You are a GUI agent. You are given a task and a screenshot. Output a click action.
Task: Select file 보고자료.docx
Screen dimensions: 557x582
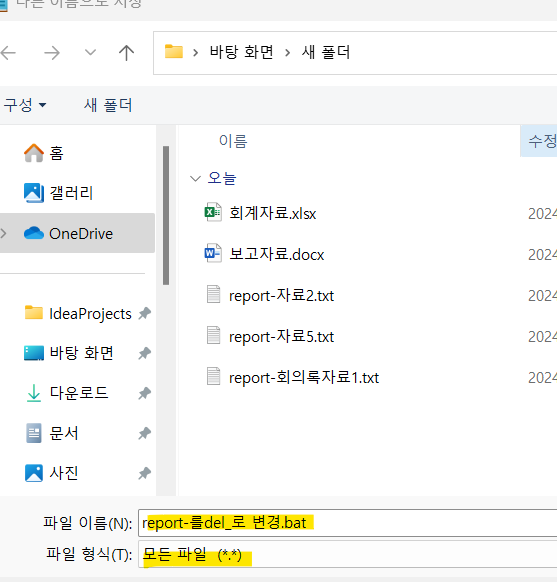pyautogui.click(x=276, y=255)
